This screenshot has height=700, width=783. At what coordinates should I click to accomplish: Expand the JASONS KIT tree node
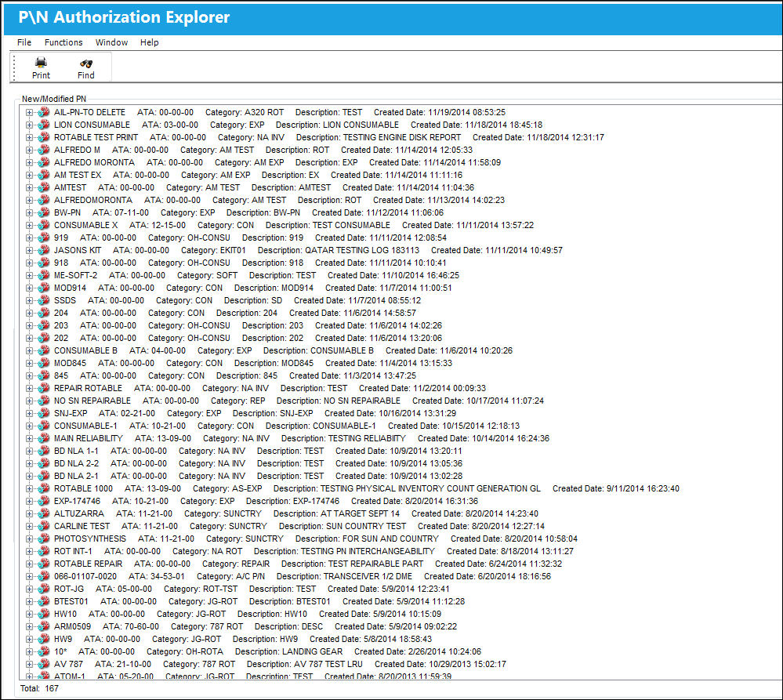pos(30,250)
